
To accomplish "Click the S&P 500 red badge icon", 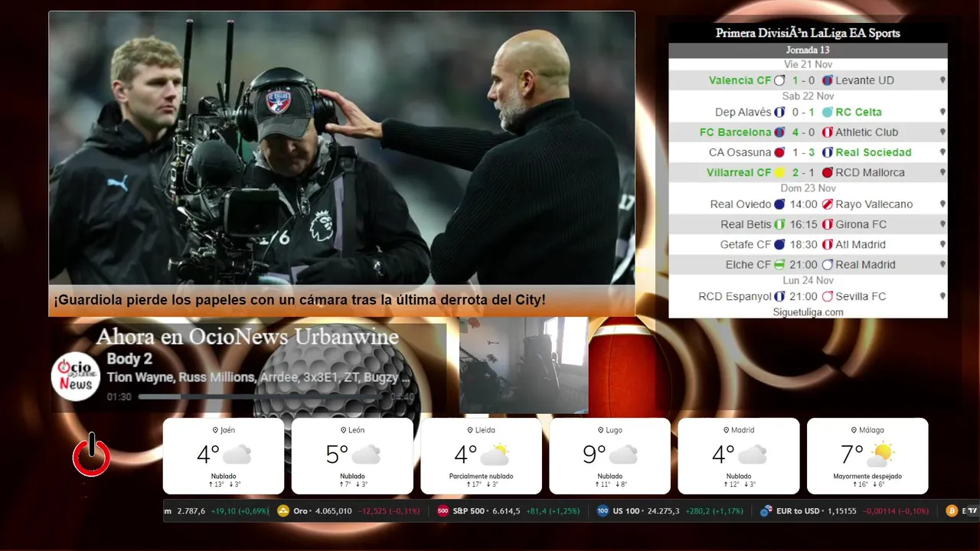I will pyautogui.click(x=443, y=511).
